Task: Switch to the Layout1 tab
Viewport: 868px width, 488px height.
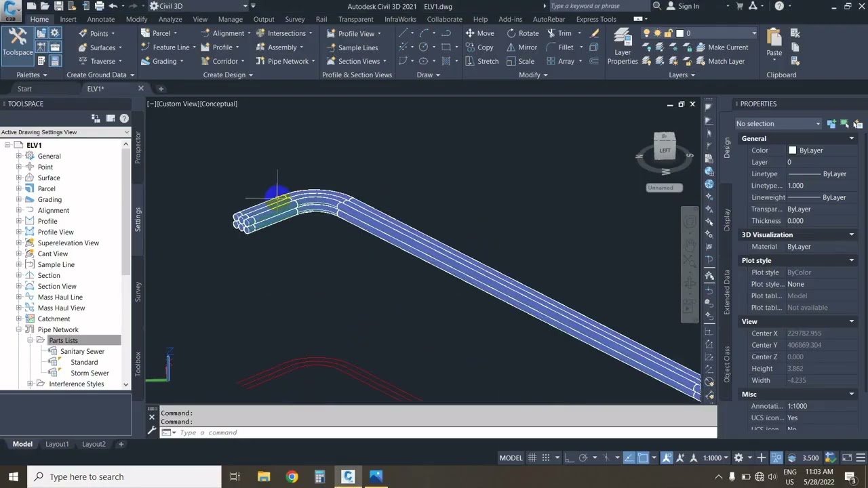Action: click(x=57, y=444)
